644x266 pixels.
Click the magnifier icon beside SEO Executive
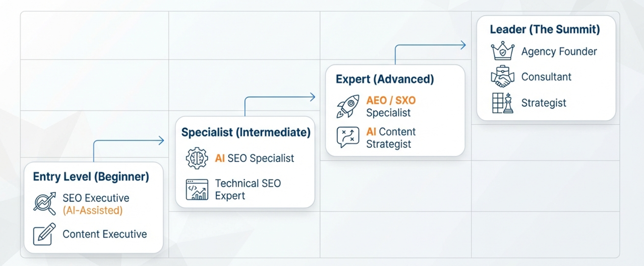click(x=45, y=204)
